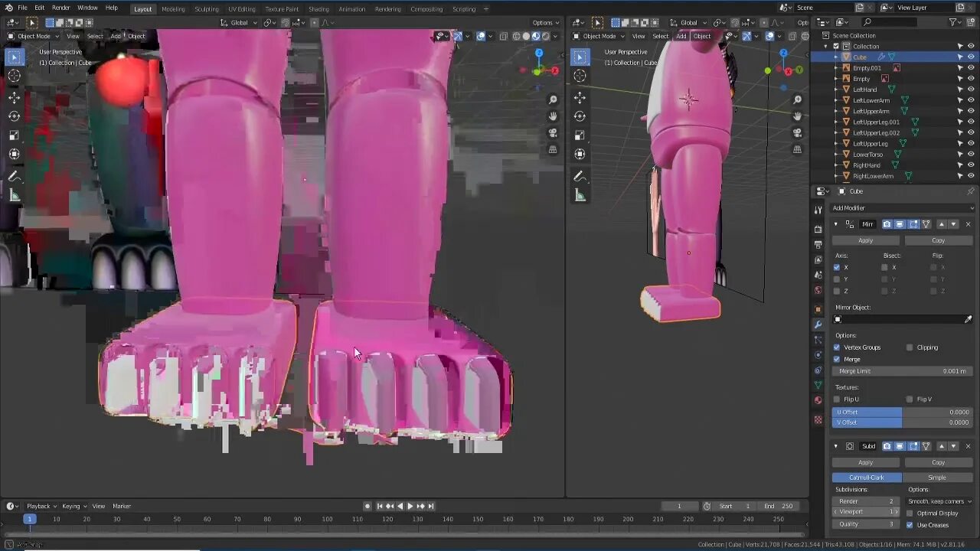980x551 pixels.
Task: Select the Annotate tool in left viewport
Action: 14,177
